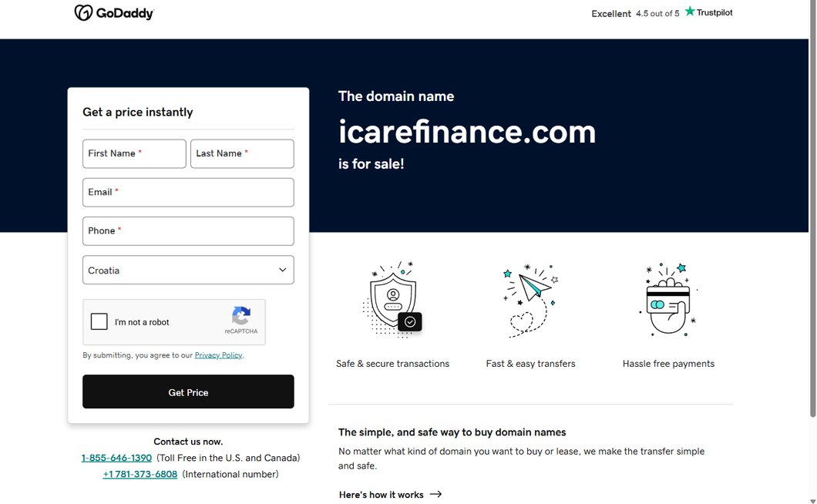Click the Get Price button
The width and height of the screenshot is (817, 504).
(188, 392)
